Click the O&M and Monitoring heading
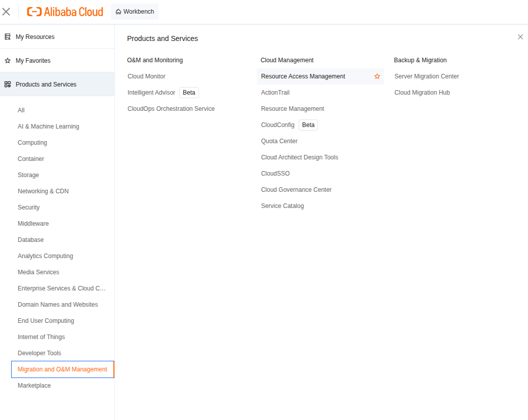Viewport: 528px width, 420px height. (x=155, y=60)
